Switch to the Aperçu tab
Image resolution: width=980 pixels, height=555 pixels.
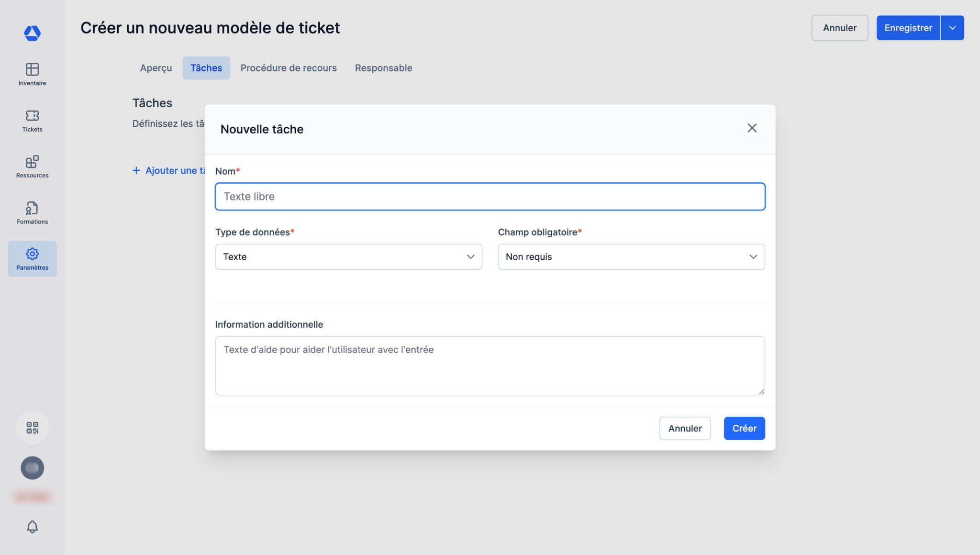(x=156, y=68)
